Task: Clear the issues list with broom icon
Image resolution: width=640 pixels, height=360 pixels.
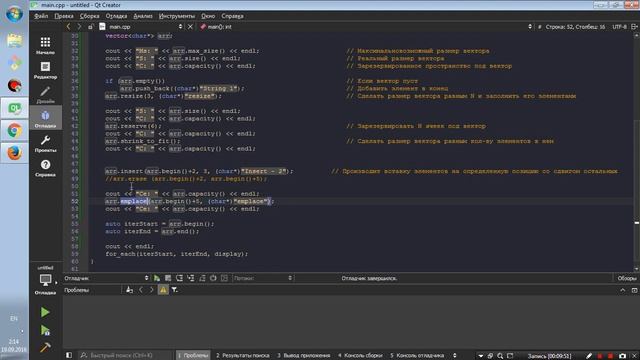Action: click(129, 290)
